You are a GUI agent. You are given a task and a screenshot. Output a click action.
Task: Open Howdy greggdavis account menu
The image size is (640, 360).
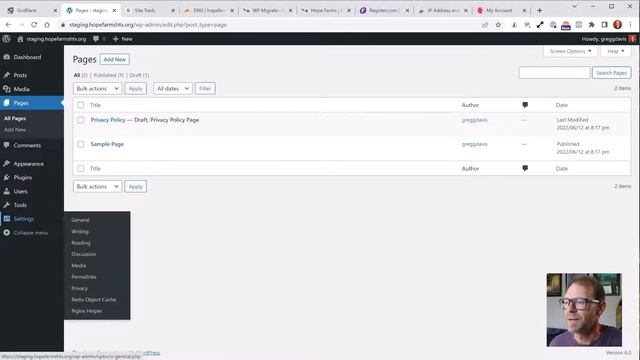point(608,39)
